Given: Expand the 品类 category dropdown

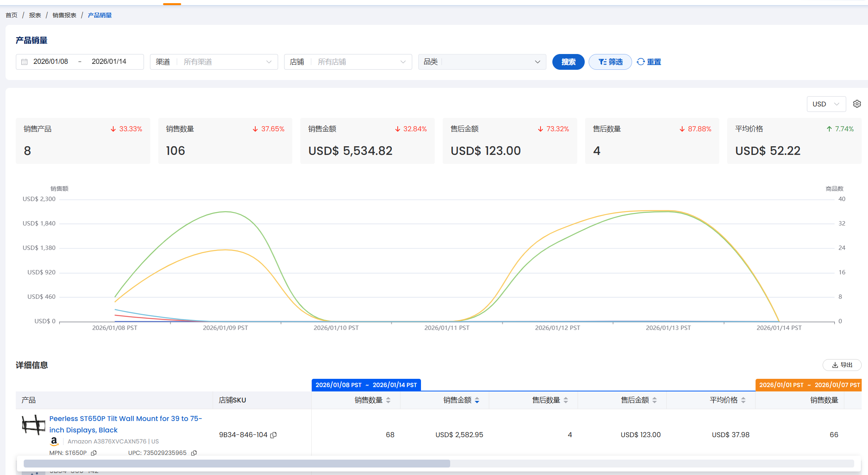Looking at the screenshot, I should coord(482,62).
